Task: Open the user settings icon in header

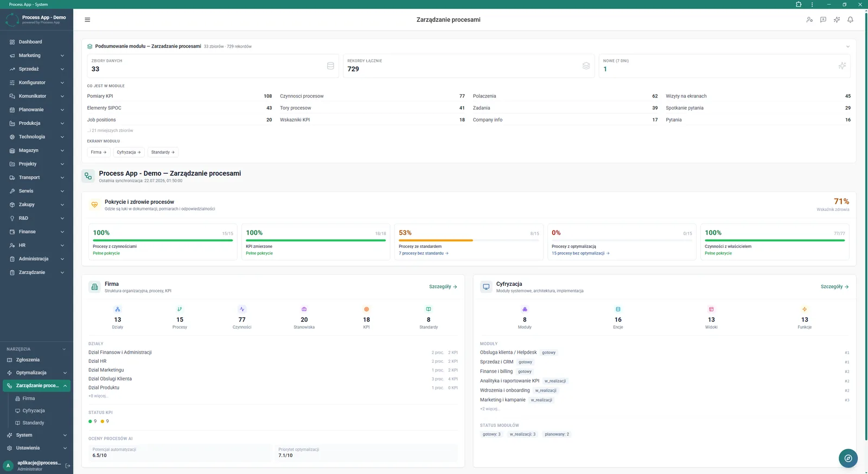Action: (x=809, y=20)
